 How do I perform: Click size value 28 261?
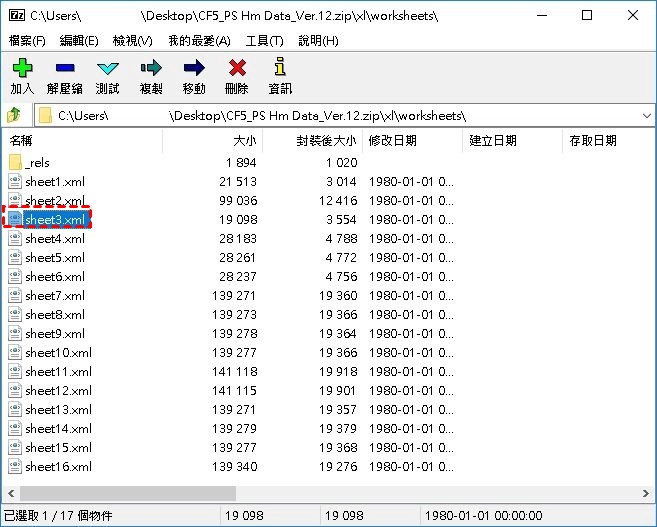click(x=238, y=258)
